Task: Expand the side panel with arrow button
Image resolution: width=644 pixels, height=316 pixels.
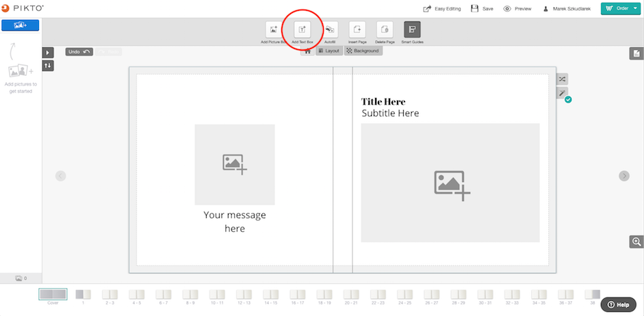Action: pyautogui.click(x=48, y=53)
